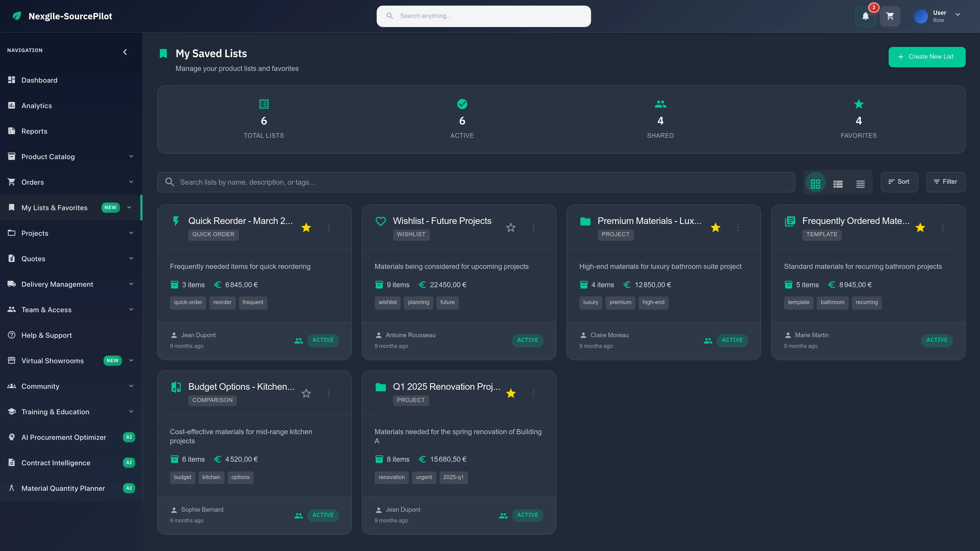
Task: Open notifications bell with badge count
Action: 865,16
